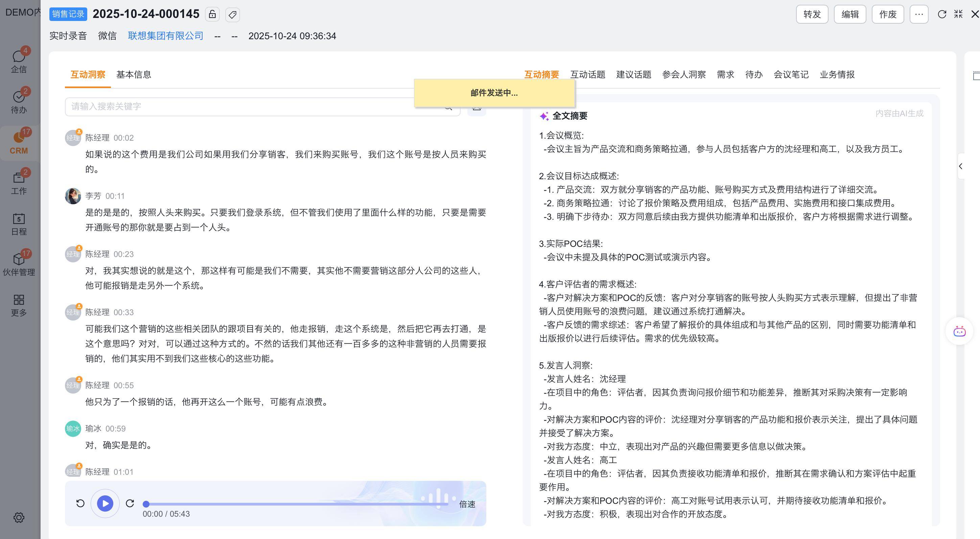Open the AI assistant robot icon
Screen dimensions: 980x539
click(959, 331)
